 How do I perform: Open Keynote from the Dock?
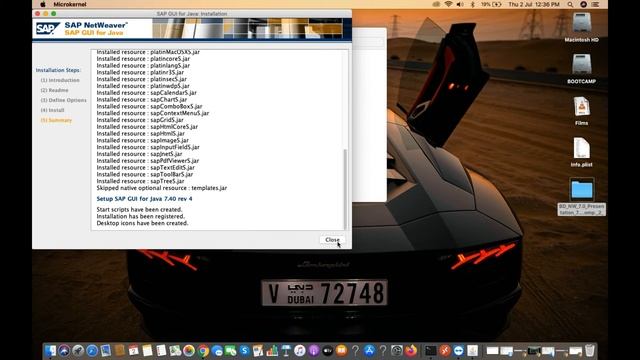286,351
